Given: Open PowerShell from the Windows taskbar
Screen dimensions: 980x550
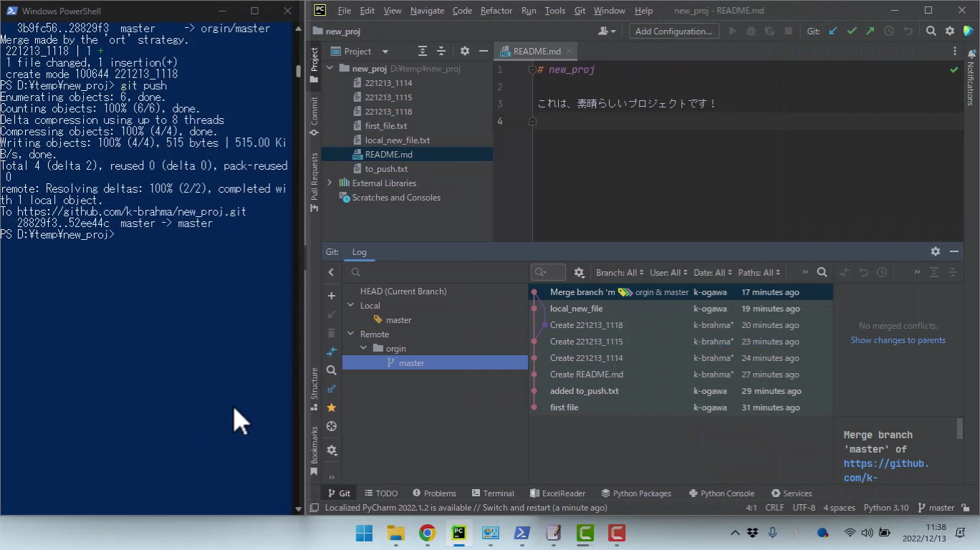Looking at the screenshot, I should point(522,533).
